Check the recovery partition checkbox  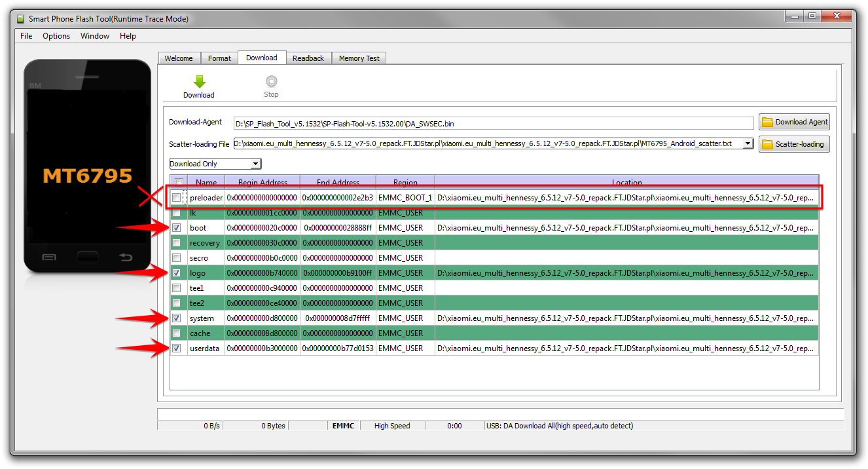(x=177, y=243)
